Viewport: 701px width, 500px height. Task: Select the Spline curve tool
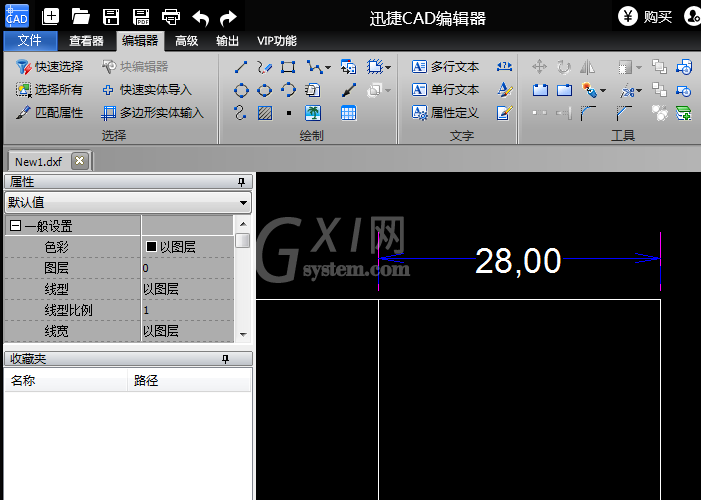[x=240, y=113]
